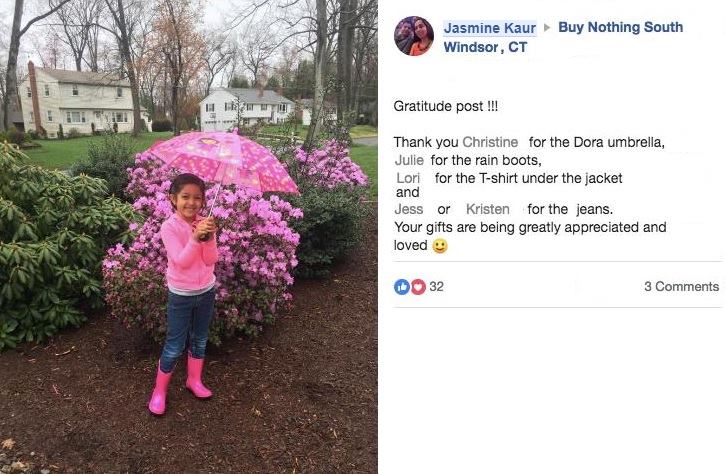The image size is (726, 474).
Task: Open the 3 Comments link
Action: pos(681,287)
